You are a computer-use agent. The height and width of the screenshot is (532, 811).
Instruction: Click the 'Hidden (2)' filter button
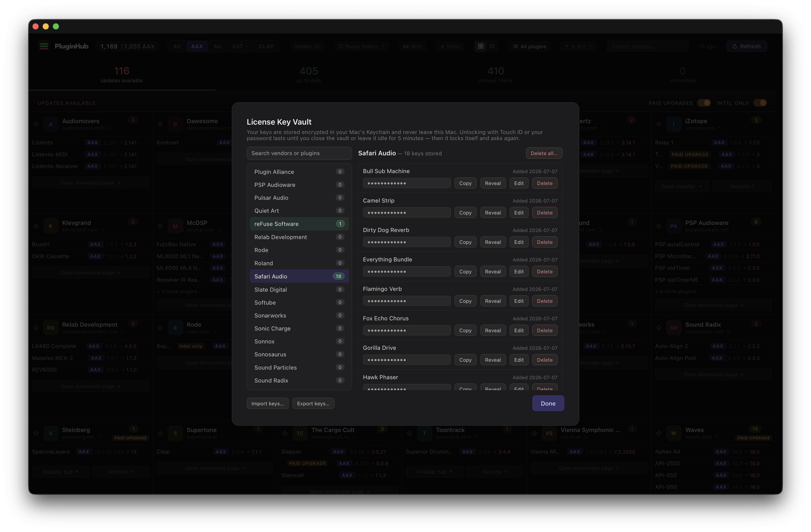click(307, 46)
